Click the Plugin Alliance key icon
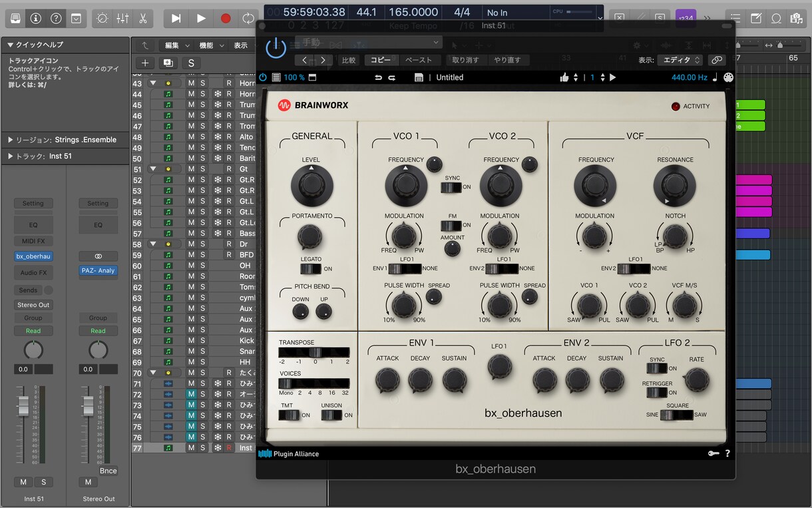 point(713,453)
